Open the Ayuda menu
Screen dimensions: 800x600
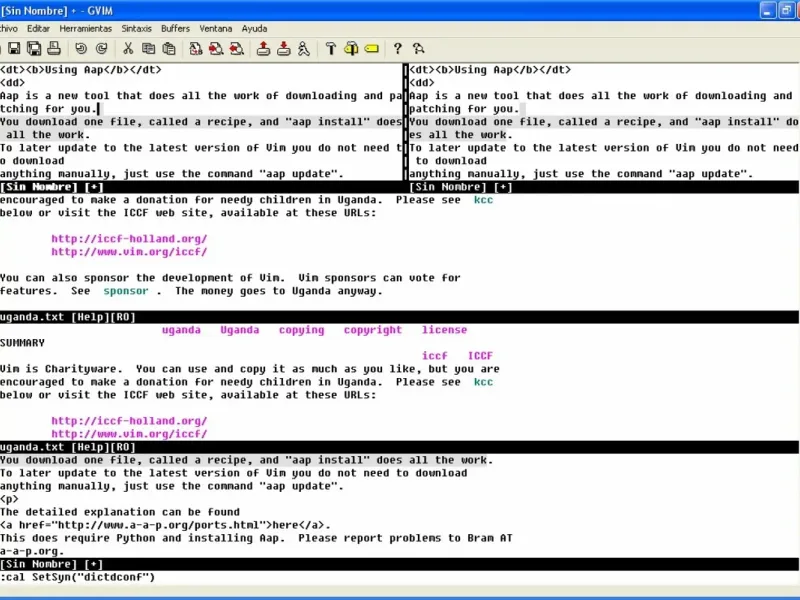254,29
